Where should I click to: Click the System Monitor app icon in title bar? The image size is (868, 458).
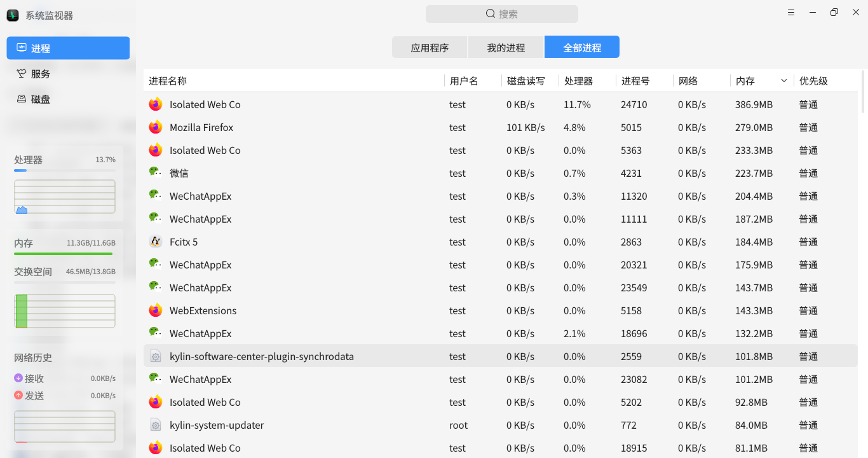pos(13,15)
